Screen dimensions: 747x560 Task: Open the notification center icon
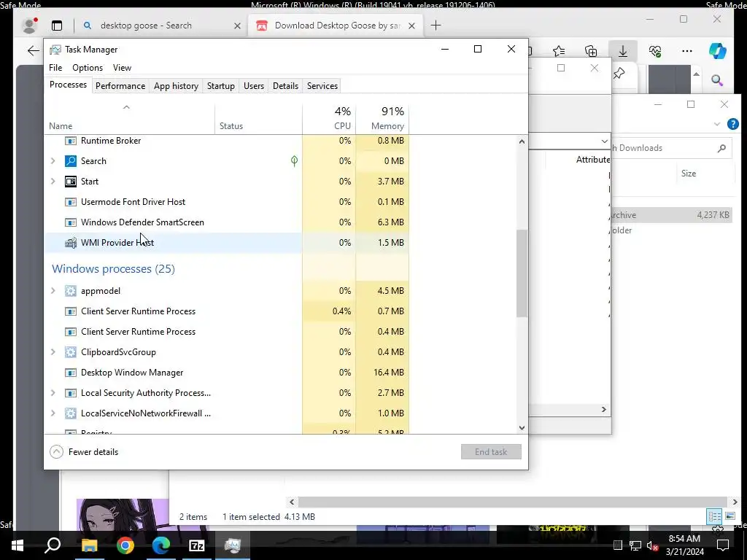[723, 545]
